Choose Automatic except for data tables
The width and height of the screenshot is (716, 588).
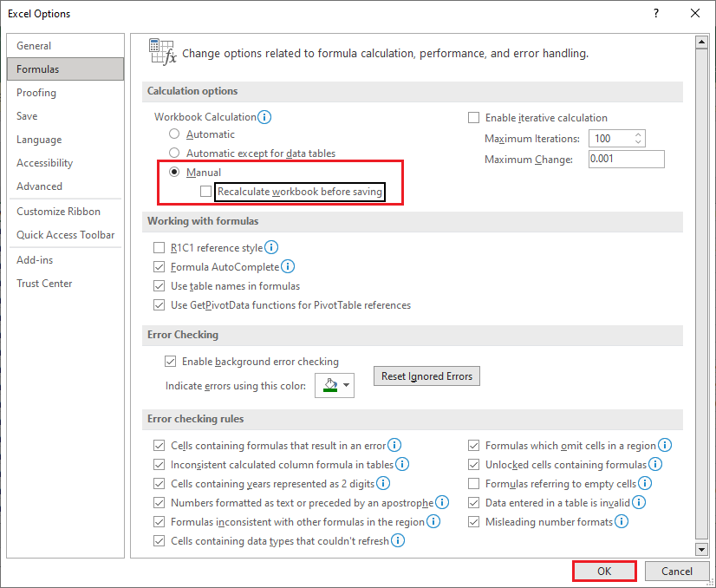coord(174,153)
